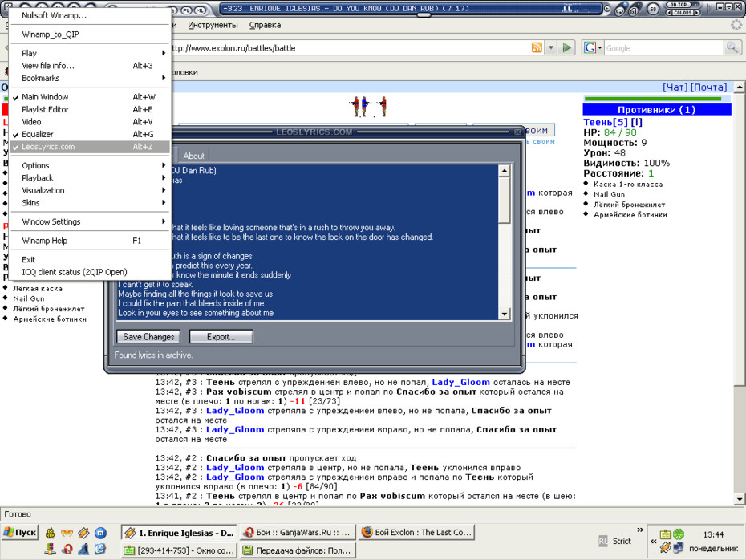Viewport: 746px width, 560px height.
Task: Toggle Playlist Editor window option
Action: (90, 109)
